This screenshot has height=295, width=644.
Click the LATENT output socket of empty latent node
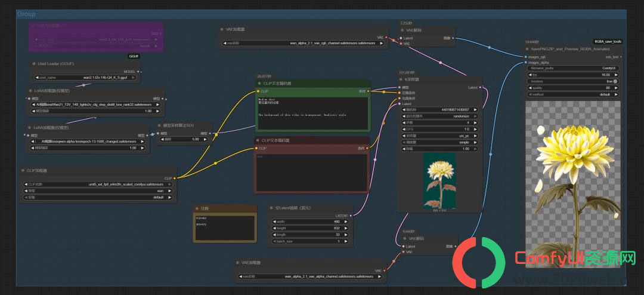point(351,216)
